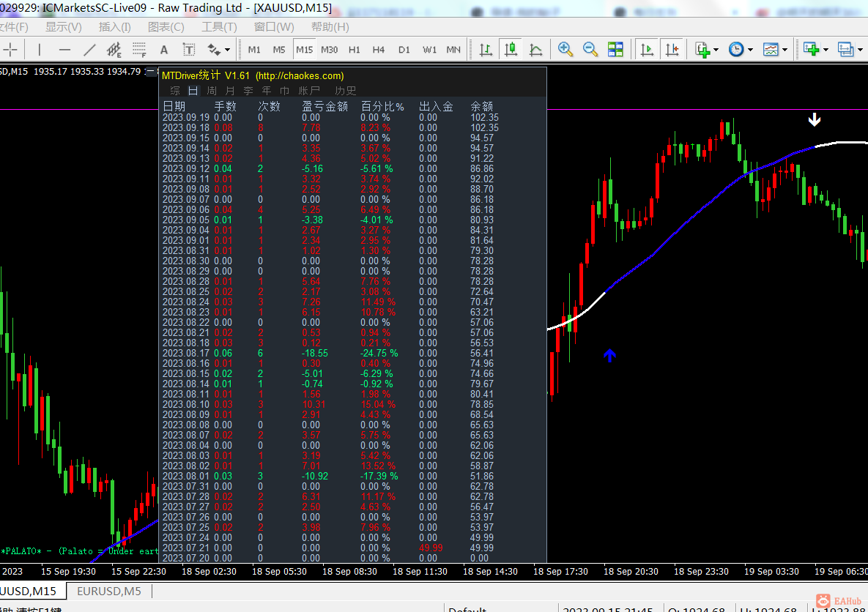Switch to the H1 timeframe
The image size is (868, 612).
355,50
